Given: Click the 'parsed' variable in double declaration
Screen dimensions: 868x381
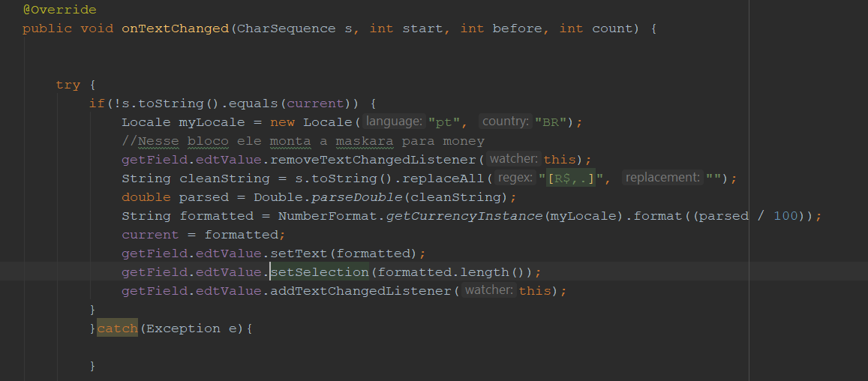Looking at the screenshot, I should 204,198.
